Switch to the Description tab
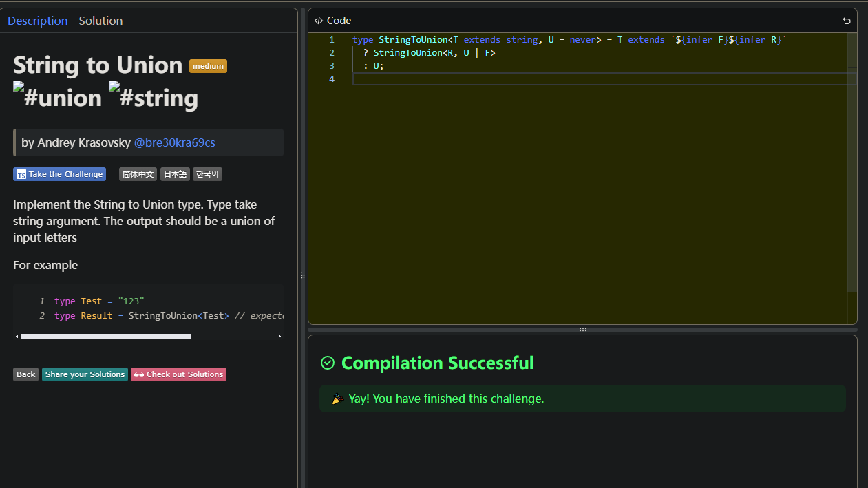The width and height of the screenshot is (868, 488). pyautogui.click(x=38, y=21)
